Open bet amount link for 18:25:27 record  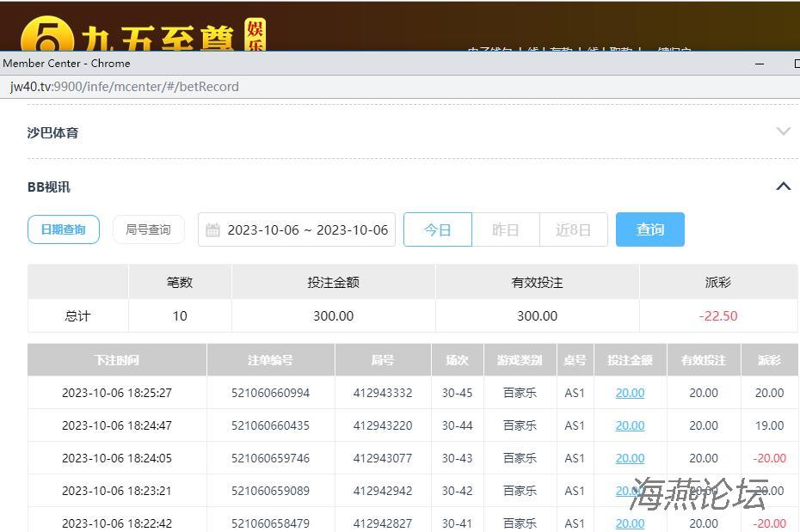tap(630, 393)
